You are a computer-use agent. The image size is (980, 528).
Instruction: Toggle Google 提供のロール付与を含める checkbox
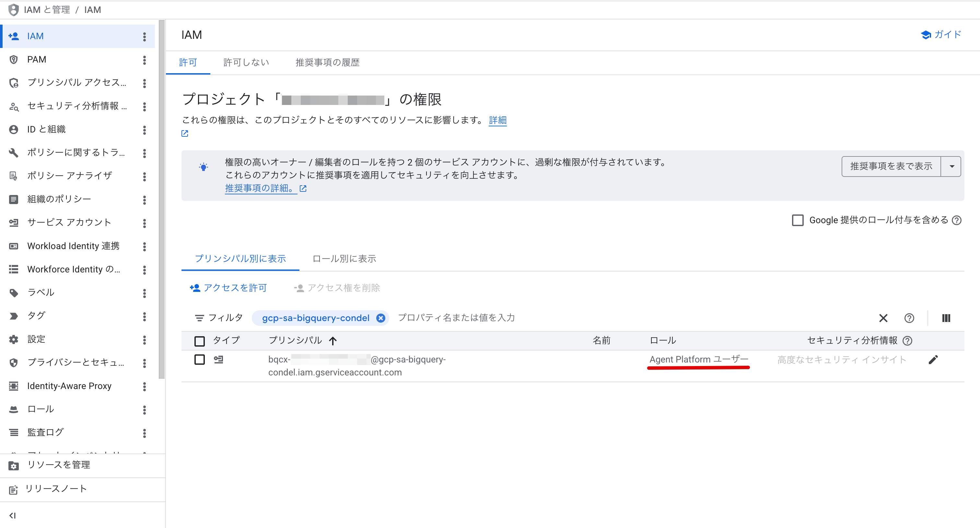tap(798, 220)
